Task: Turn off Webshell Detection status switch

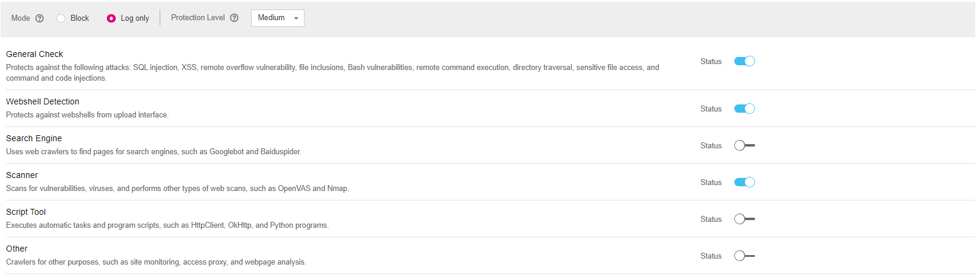Action: tap(744, 109)
